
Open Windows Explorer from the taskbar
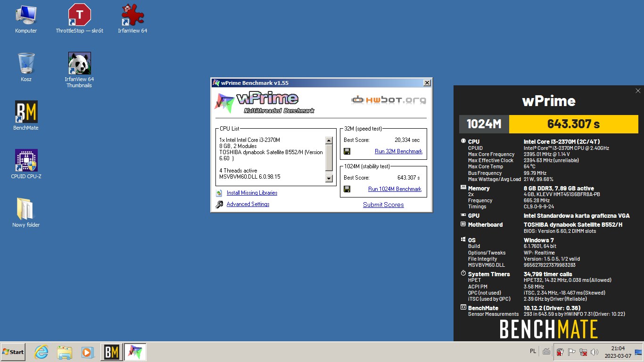pos(65,352)
